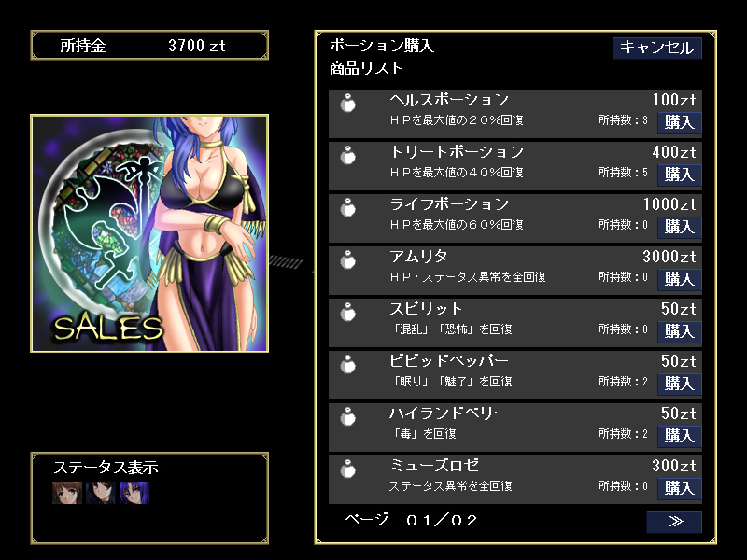Buy the スピリット for 50zt

[680, 331]
